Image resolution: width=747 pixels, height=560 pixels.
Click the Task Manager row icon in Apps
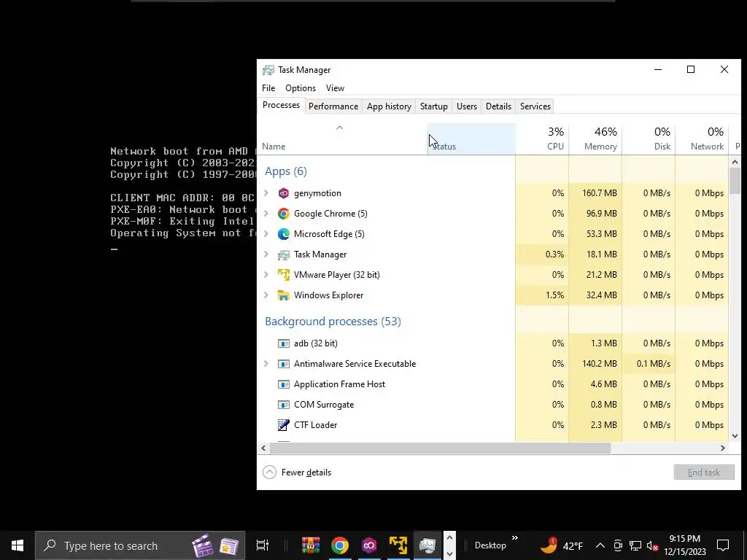pos(284,254)
